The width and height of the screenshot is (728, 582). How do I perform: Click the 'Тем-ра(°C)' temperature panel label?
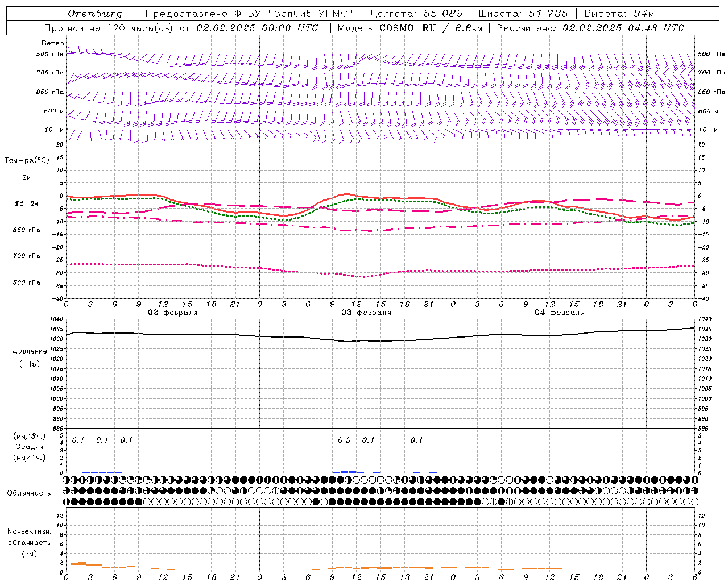coord(27,160)
